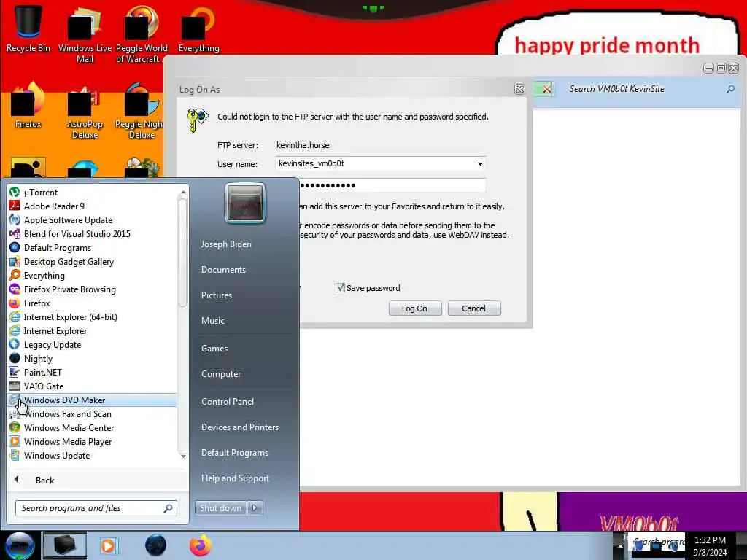Click the Shut down button
Viewport: 747px width, 560px height.
click(220, 508)
